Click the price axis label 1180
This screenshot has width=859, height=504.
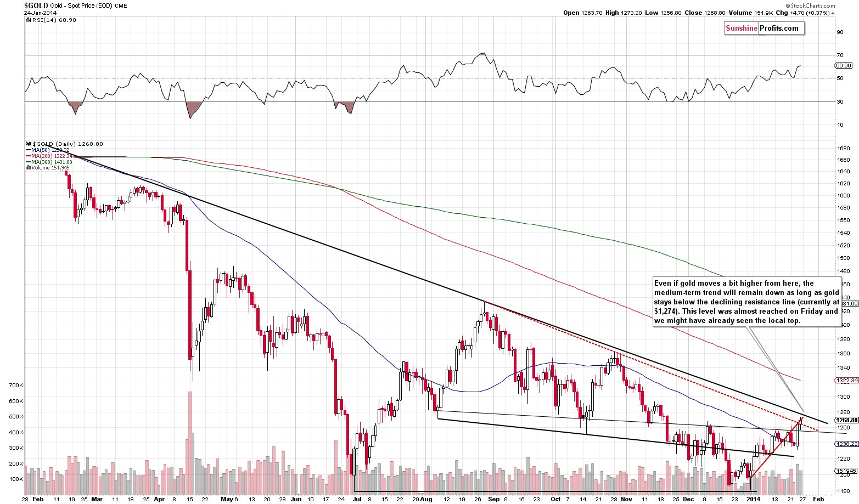tap(844, 491)
